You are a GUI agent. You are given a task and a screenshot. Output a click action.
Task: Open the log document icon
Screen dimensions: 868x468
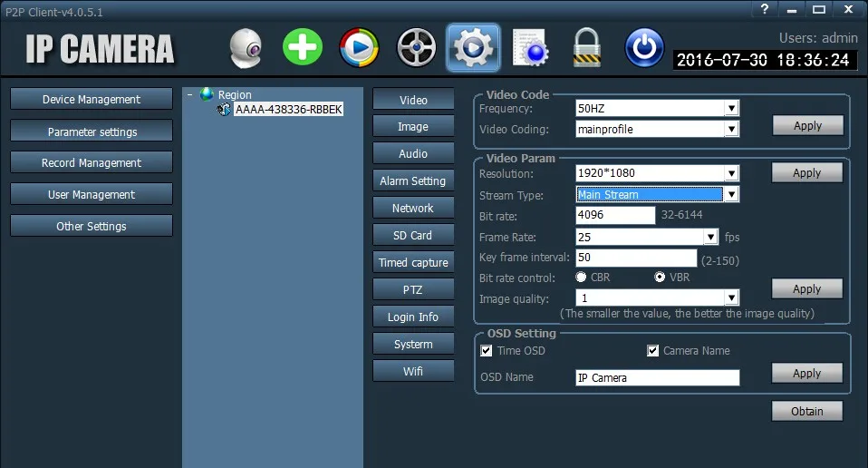pos(530,48)
